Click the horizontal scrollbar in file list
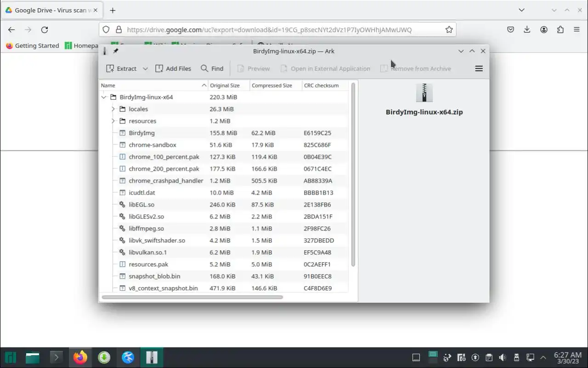 pyautogui.click(x=192, y=297)
